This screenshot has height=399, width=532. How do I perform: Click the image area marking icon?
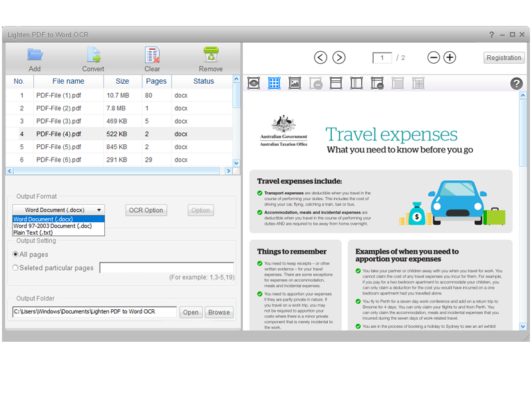[295, 82]
